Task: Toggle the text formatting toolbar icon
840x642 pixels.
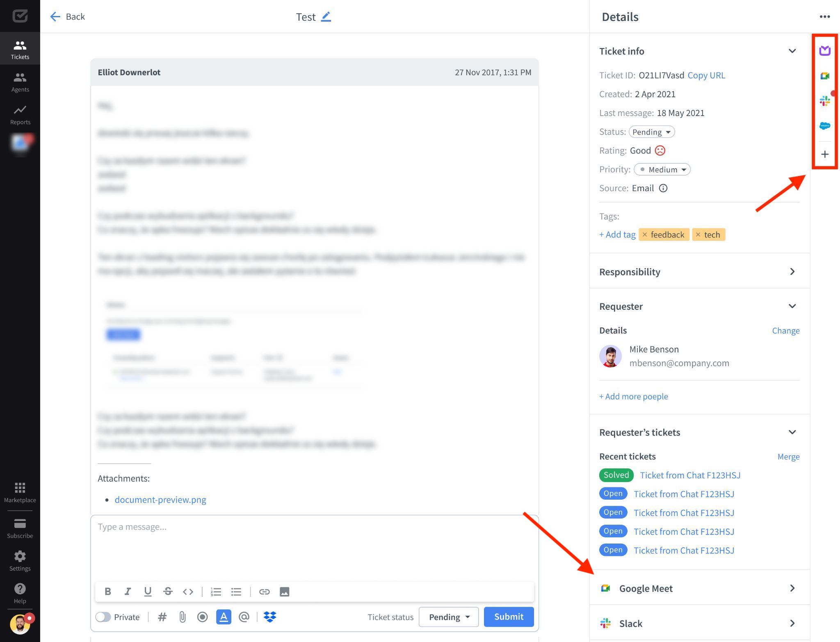Action: point(224,617)
